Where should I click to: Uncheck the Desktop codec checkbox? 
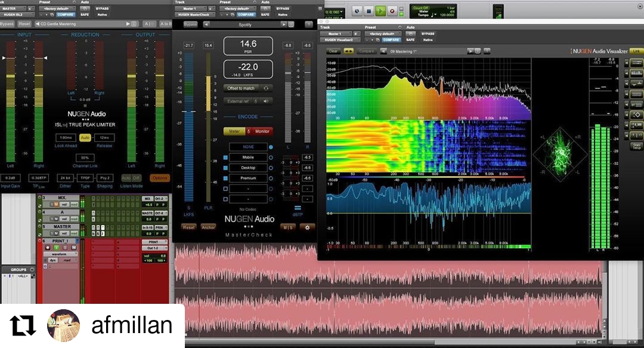pyautogui.click(x=225, y=168)
